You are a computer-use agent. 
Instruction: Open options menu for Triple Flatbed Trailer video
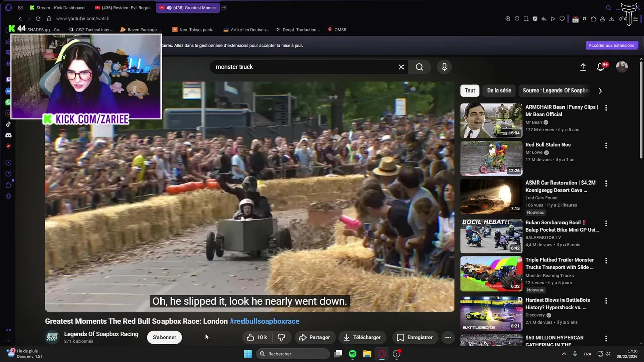pos(606,261)
